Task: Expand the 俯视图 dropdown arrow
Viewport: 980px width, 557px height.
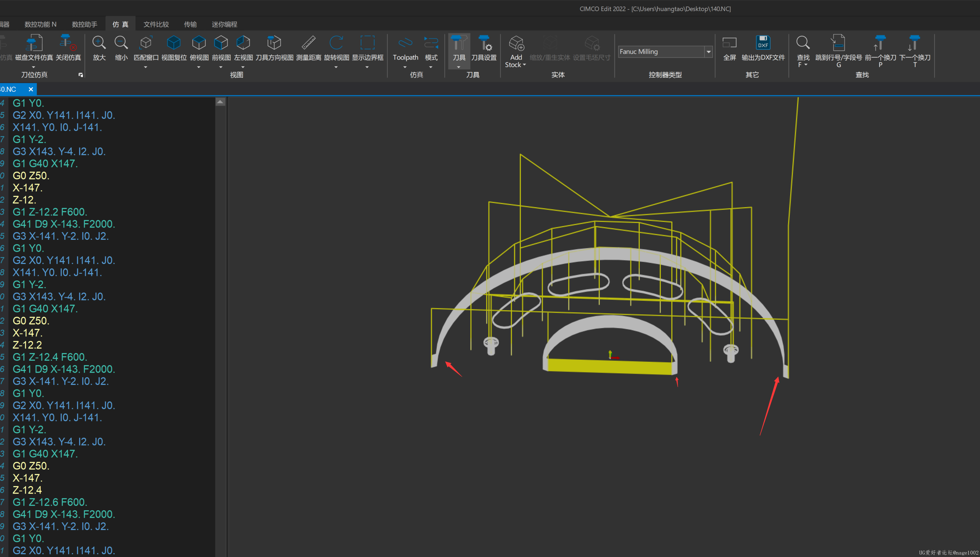Action: [x=199, y=67]
